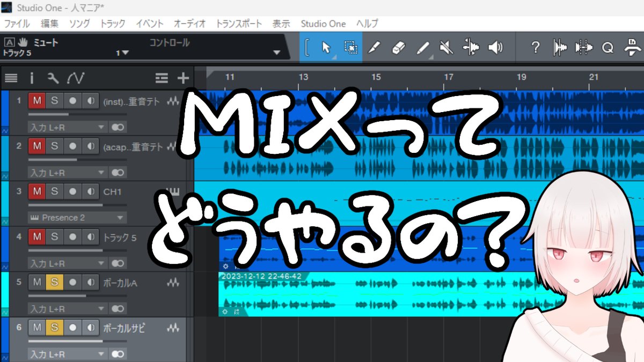Open track 2 入力 L+R input dropdown
The width and height of the screenshot is (644, 362).
click(67, 173)
